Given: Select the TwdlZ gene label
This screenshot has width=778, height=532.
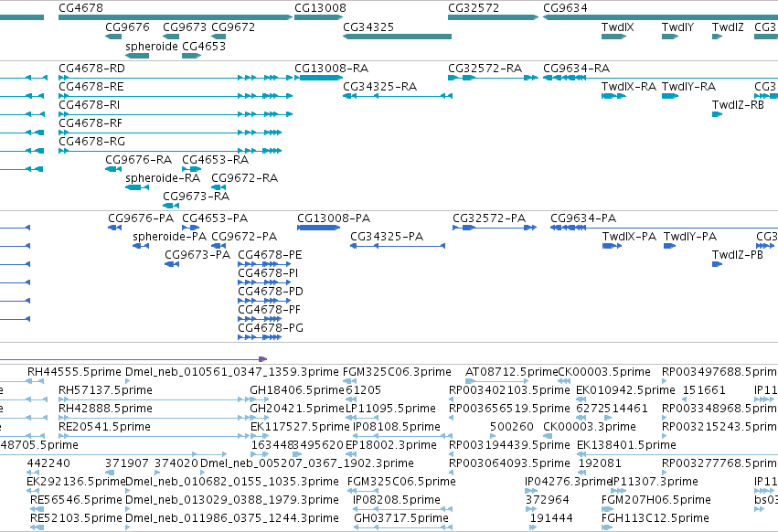Looking at the screenshot, I should [x=728, y=27].
